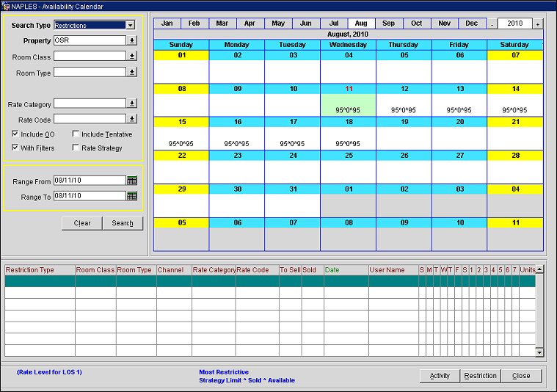Click the plus year increment button
557x392 pixels.
tap(538, 23)
